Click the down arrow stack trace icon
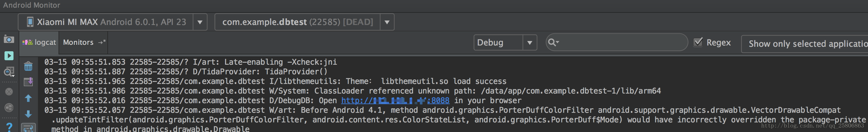868x132 pixels. 28,114
